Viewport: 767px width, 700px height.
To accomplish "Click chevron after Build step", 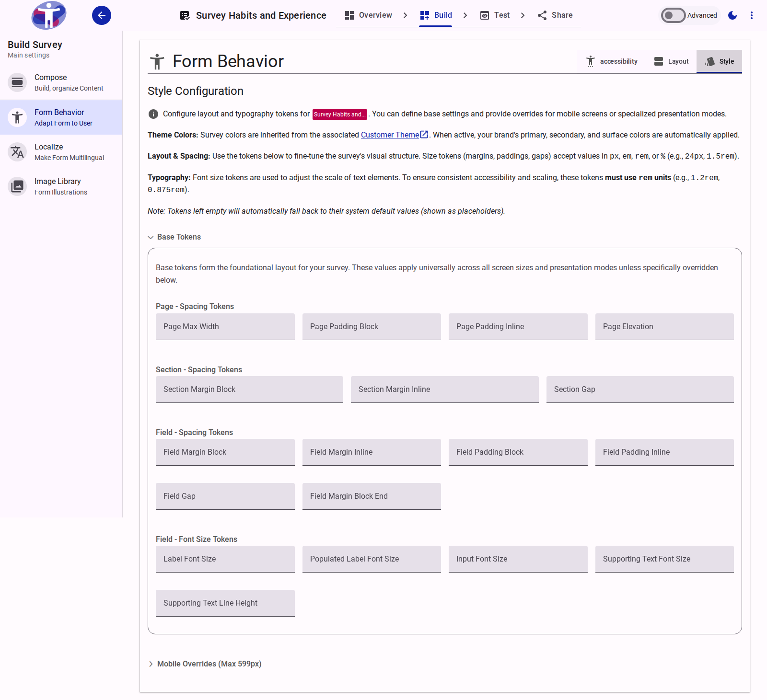I will [x=465, y=15].
